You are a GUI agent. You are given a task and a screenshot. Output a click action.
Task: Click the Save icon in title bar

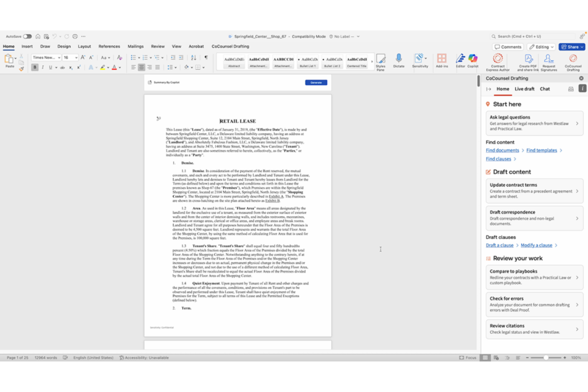[x=46, y=37]
